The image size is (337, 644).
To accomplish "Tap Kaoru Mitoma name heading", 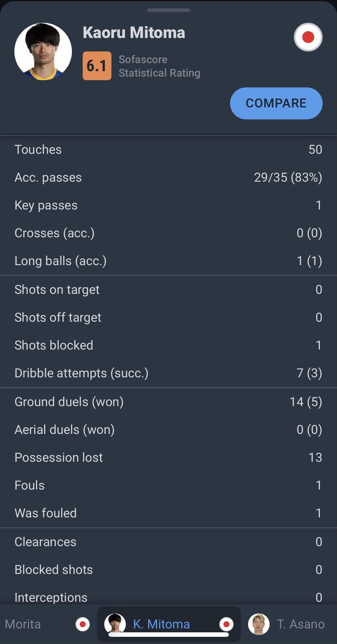I will pyautogui.click(x=134, y=33).
